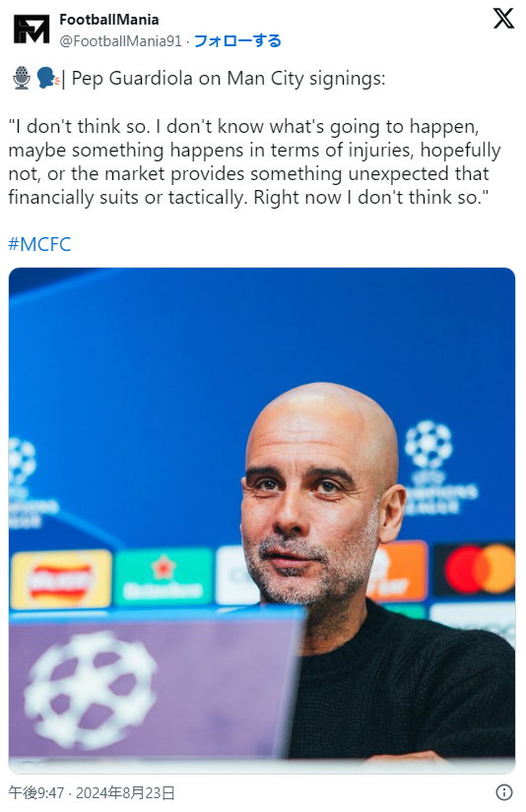Open the #MCFC hashtag link

(39, 244)
